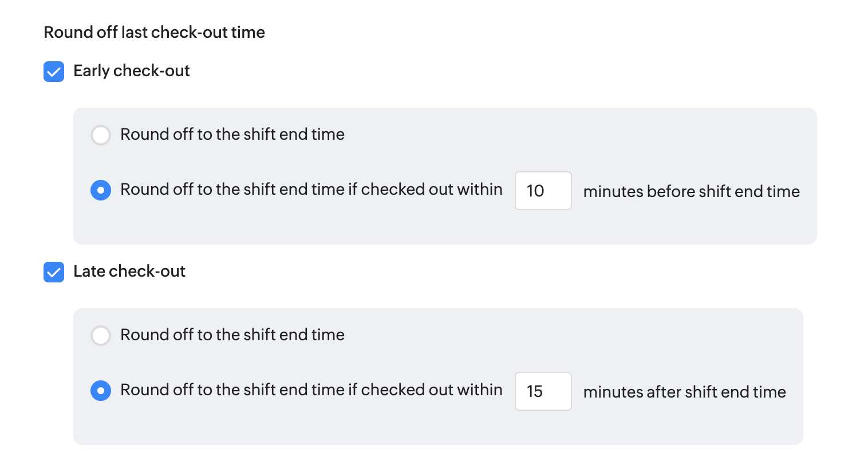Click the white checkmark beside Early check-out
This screenshot has width=868, height=464.
point(54,72)
